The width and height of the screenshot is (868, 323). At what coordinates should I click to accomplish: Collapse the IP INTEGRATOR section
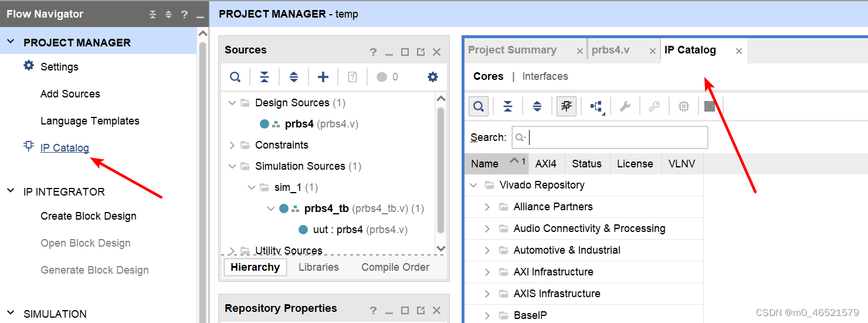click(11, 191)
